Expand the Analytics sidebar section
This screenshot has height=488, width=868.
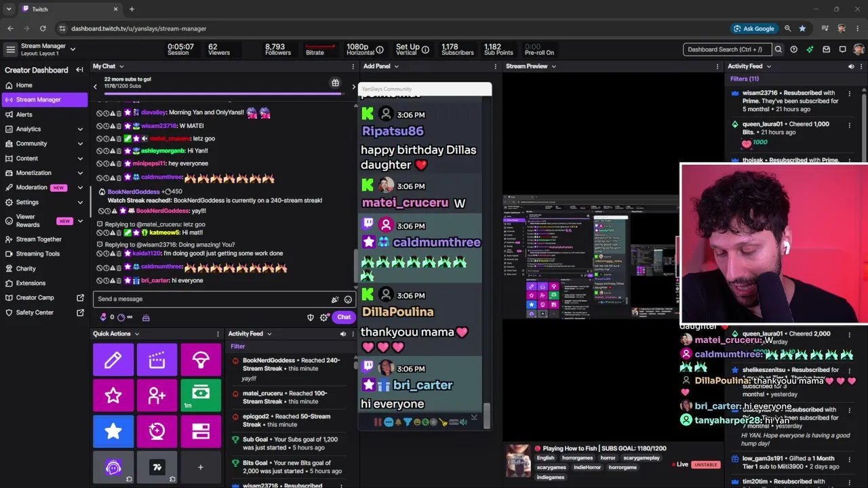(80, 129)
